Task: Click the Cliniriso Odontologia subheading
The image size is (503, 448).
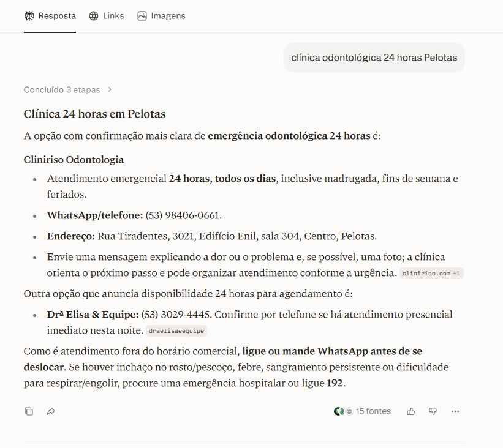Action: click(x=74, y=160)
